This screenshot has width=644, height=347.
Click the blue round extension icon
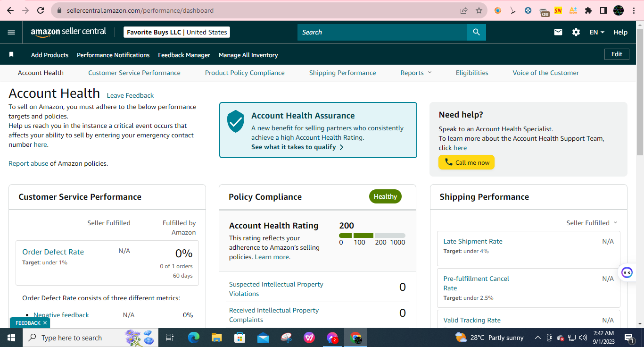[x=528, y=10]
